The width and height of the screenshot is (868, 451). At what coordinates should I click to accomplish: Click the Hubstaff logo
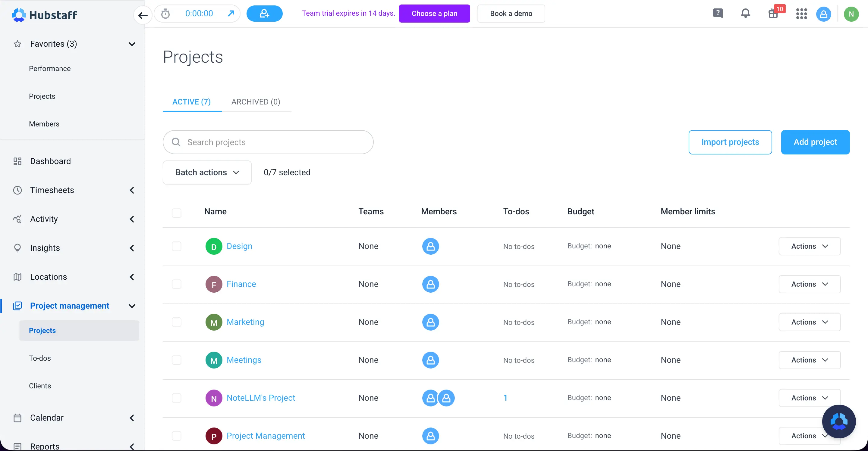click(x=45, y=14)
